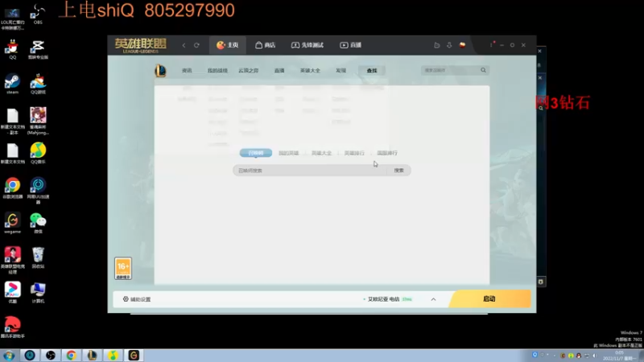The image size is (644, 362).
Task: Open the 云顶之弈 menu
Action: pyautogui.click(x=249, y=71)
